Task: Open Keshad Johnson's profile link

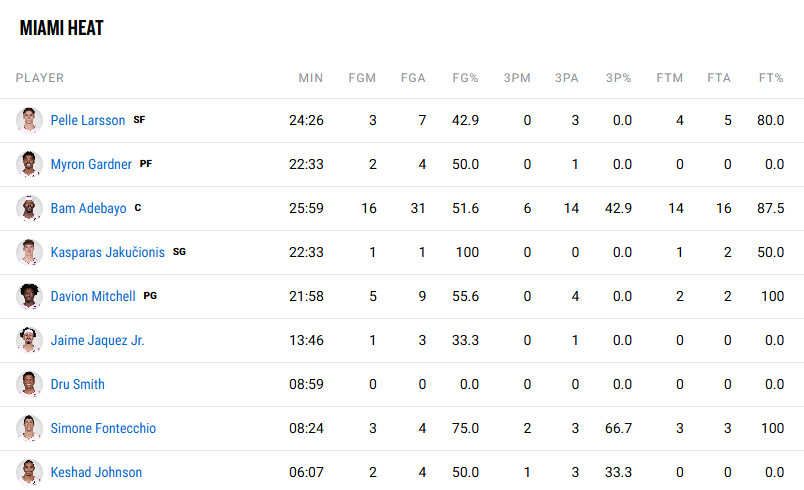Action: click(96, 473)
